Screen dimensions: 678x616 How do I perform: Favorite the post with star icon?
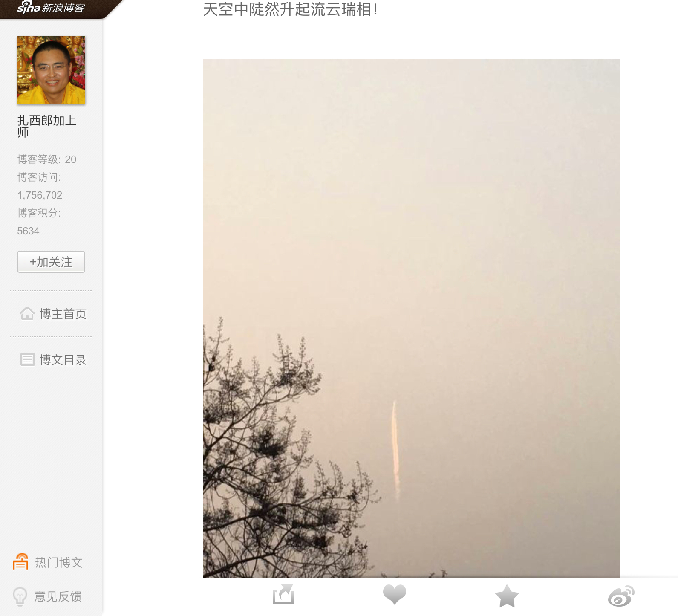click(507, 596)
